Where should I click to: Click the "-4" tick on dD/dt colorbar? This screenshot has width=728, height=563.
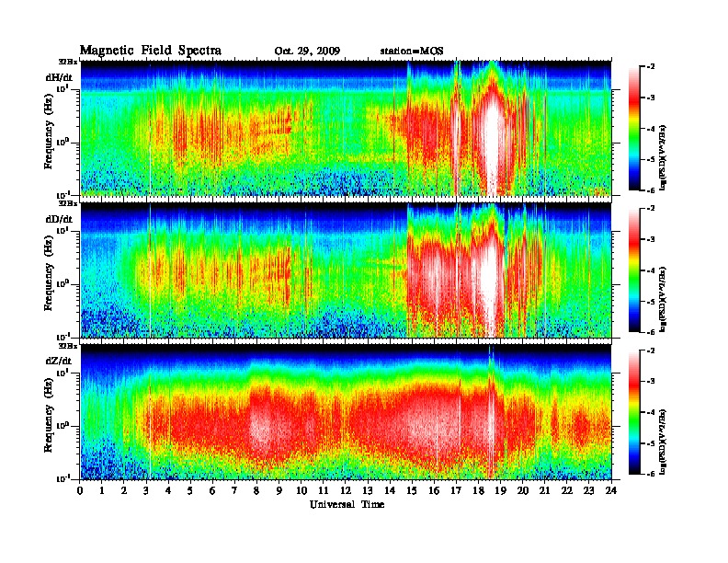coord(652,270)
